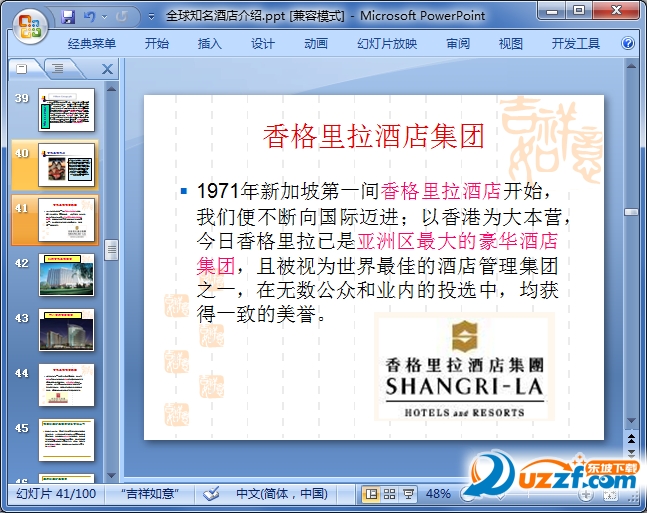Click the "吉祥如意" theme name in status bar
The image size is (647, 513).
[150, 494]
